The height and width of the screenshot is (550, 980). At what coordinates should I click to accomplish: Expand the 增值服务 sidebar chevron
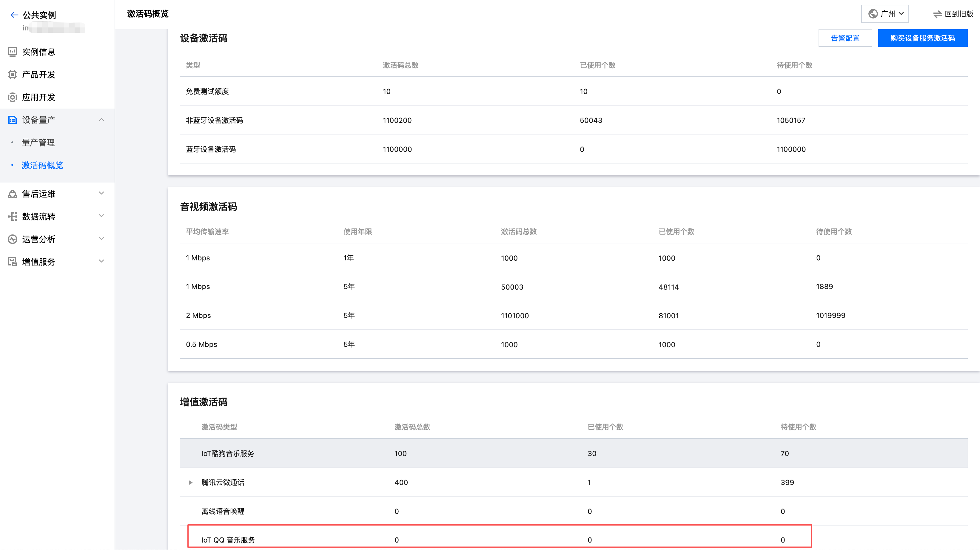click(x=101, y=261)
